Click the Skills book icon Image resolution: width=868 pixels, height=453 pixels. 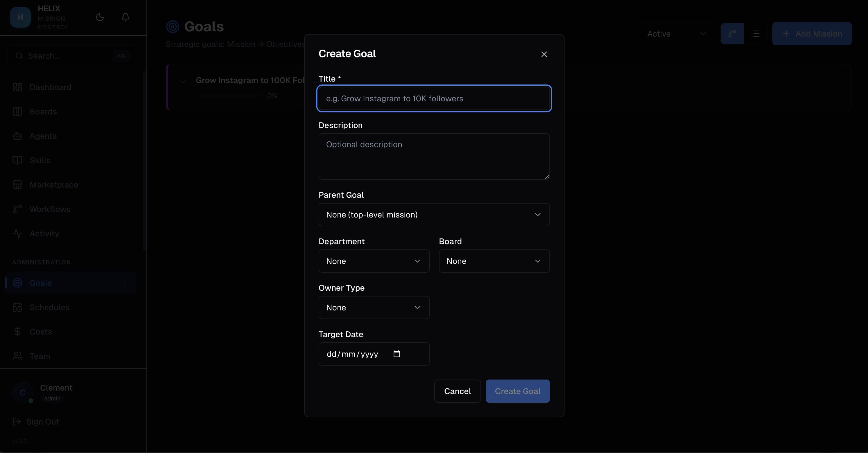point(17,161)
